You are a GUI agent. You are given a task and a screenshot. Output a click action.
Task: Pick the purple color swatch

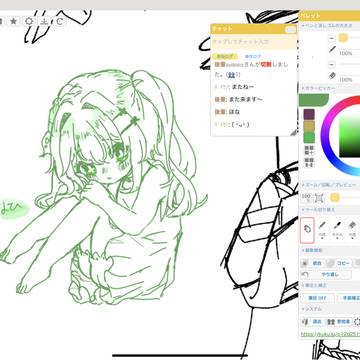click(309, 114)
